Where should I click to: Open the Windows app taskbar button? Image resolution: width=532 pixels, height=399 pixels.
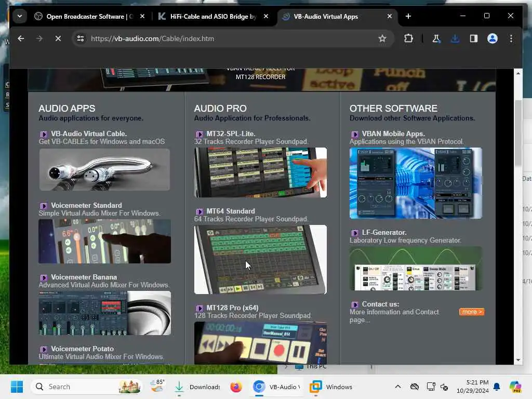pyautogui.click(x=331, y=387)
